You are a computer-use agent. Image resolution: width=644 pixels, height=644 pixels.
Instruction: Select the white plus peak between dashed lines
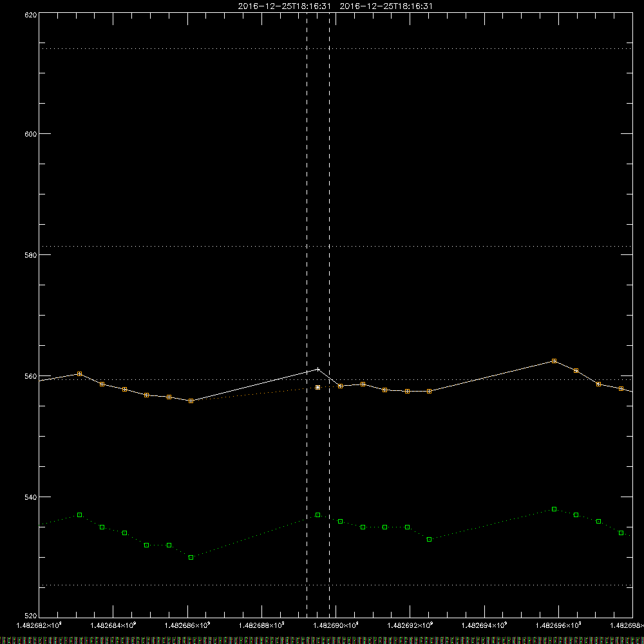click(x=318, y=369)
